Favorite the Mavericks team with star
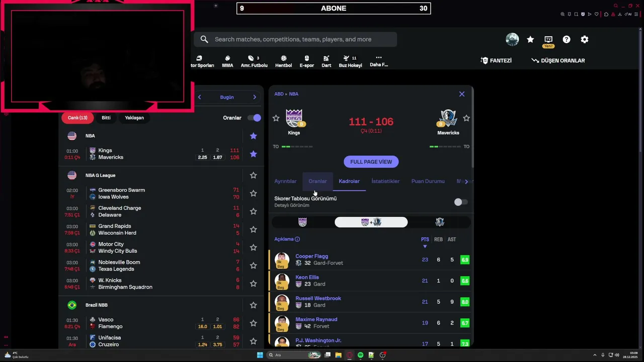This screenshot has width=644, height=362. click(x=466, y=118)
